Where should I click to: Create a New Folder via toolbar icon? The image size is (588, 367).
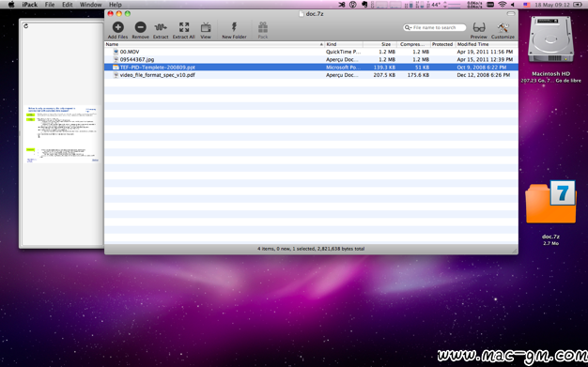point(234,27)
